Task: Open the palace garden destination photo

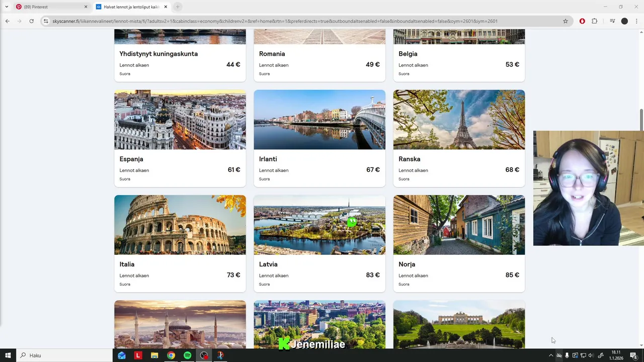Action: coord(459,324)
